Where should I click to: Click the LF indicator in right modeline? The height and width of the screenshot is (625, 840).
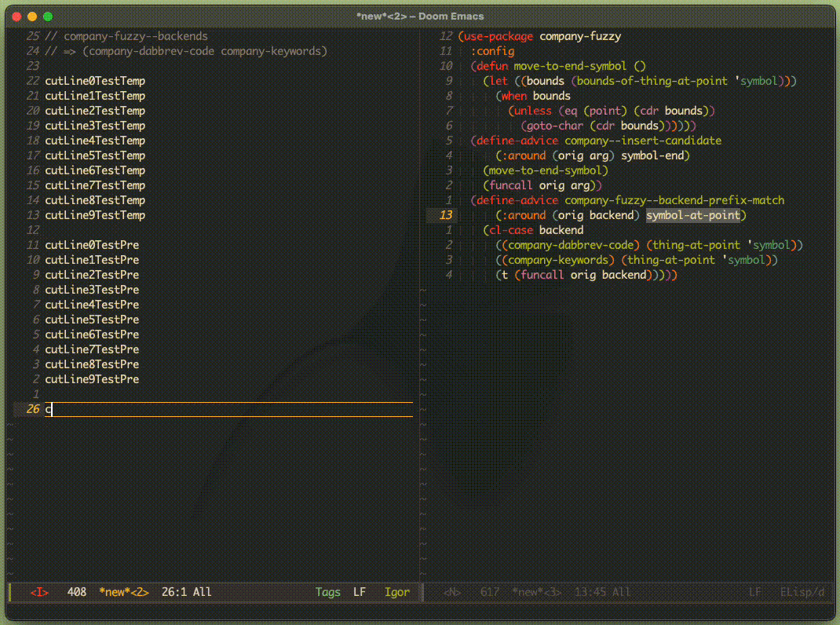[x=754, y=592]
